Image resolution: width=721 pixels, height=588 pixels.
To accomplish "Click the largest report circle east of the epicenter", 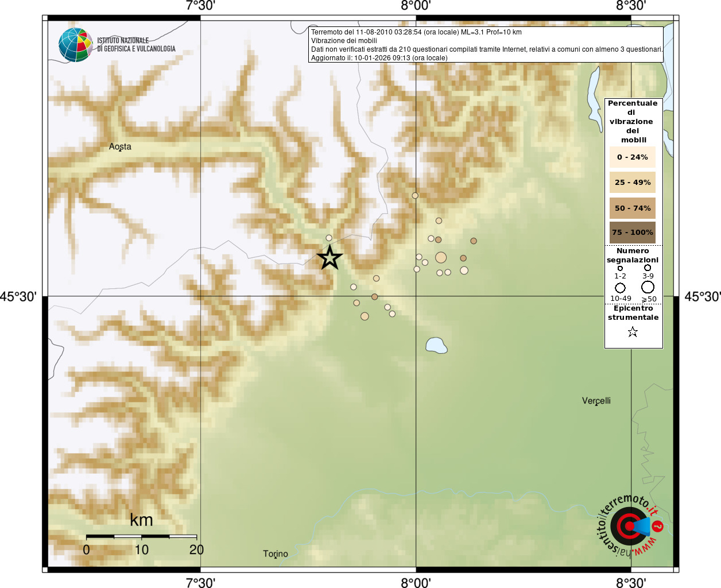I will (441, 257).
